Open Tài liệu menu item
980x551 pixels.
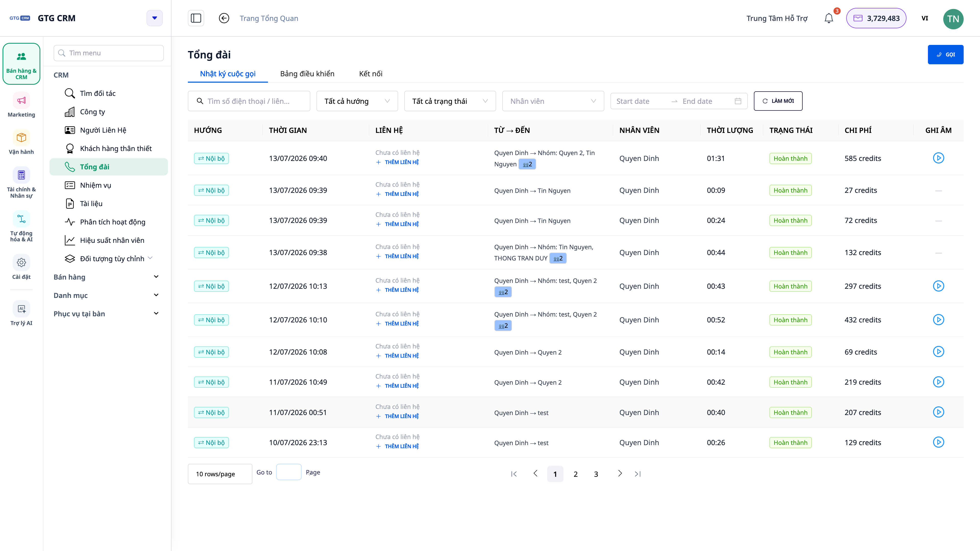[x=108, y=204]
